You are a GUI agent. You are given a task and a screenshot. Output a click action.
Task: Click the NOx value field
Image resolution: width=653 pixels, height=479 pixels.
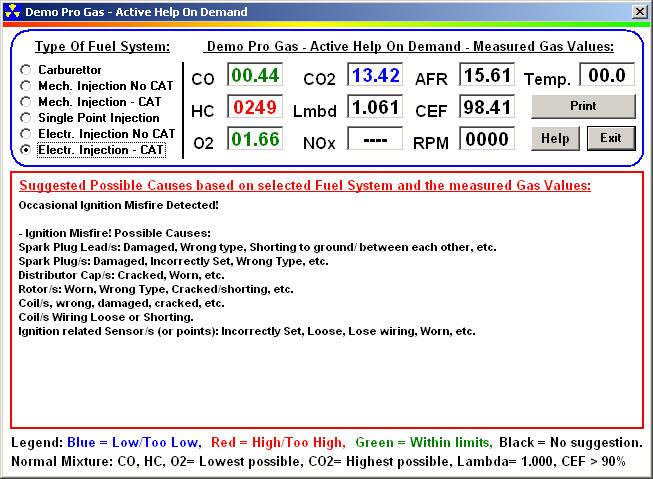coord(375,139)
